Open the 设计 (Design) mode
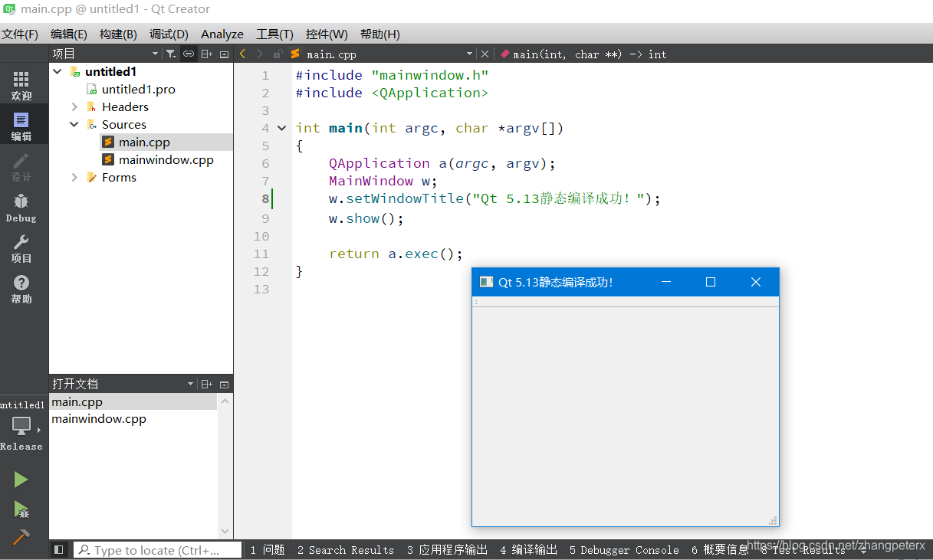The height and width of the screenshot is (560, 933). 21,167
